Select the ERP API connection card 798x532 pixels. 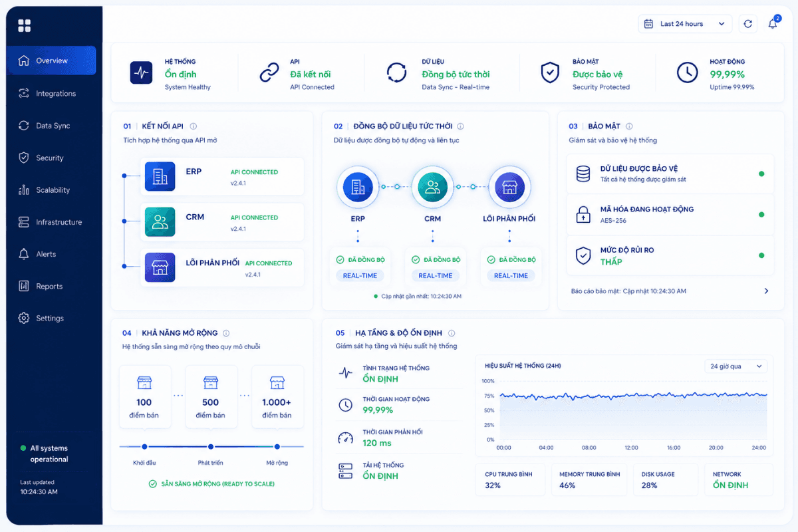click(x=222, y=176)
